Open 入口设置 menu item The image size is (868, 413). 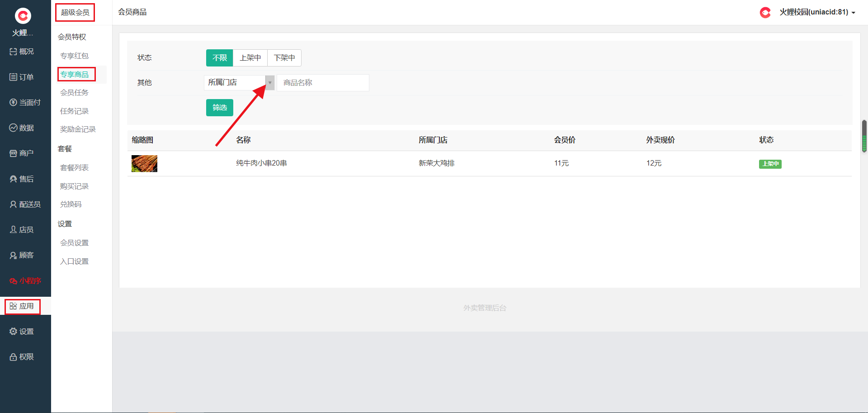[x=75, y=261]
